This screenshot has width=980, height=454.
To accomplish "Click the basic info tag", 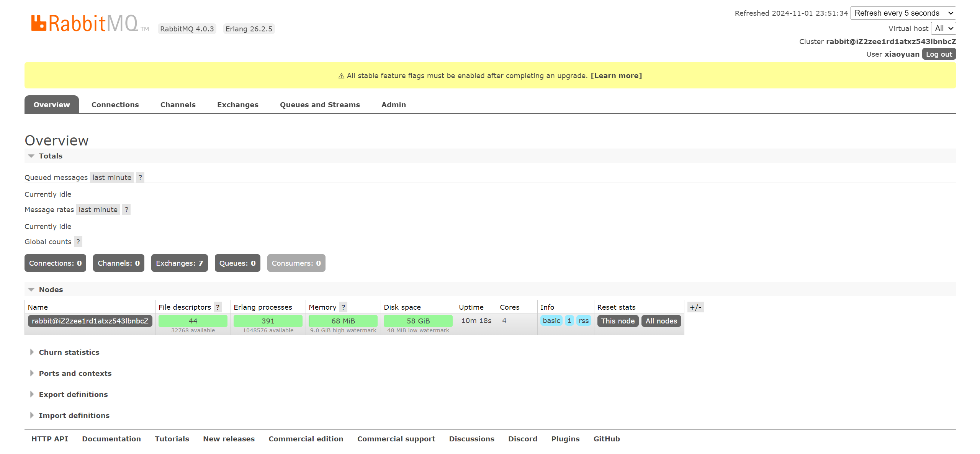I will [x=551, y=320].
